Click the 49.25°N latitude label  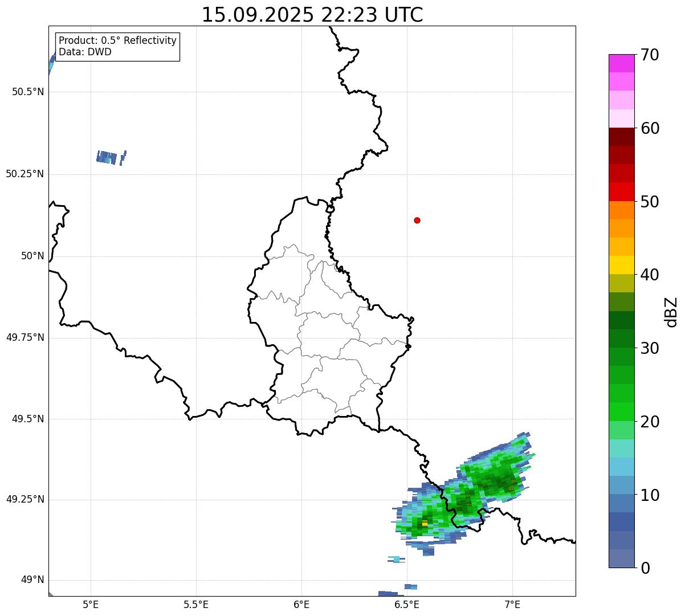click(25, 500)
